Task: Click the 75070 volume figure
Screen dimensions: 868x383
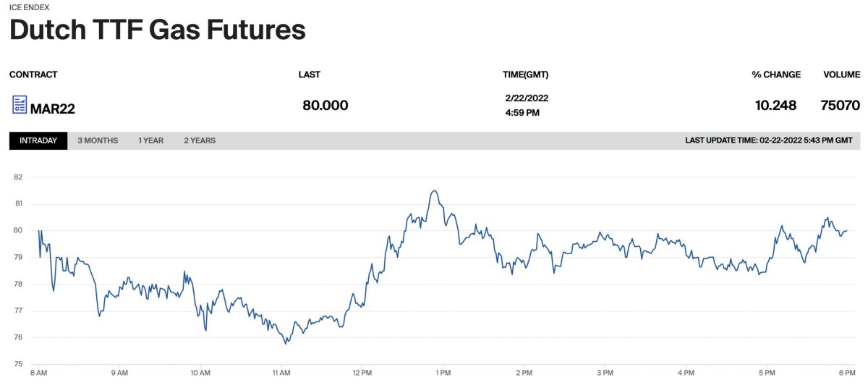Action: point(841,106)
